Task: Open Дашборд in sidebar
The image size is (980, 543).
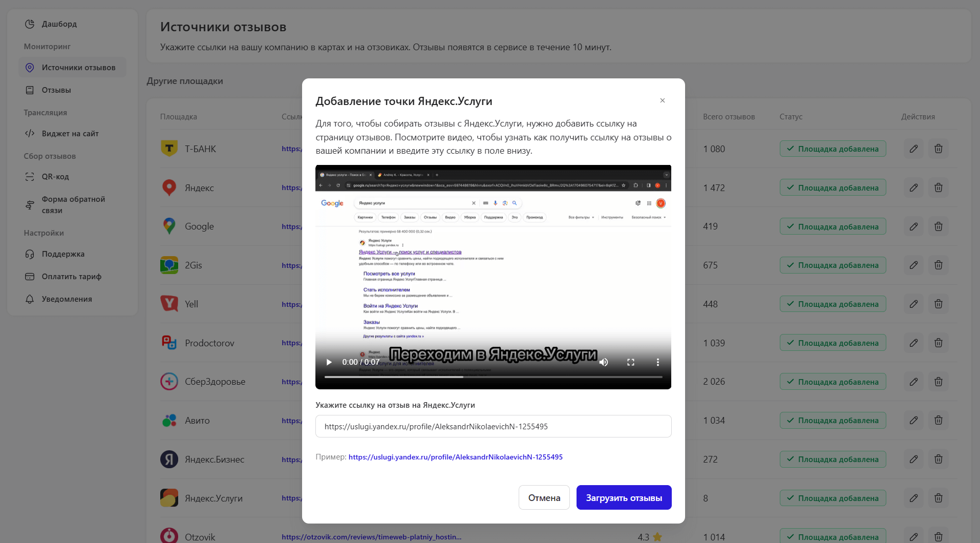Action: point(59,24)
